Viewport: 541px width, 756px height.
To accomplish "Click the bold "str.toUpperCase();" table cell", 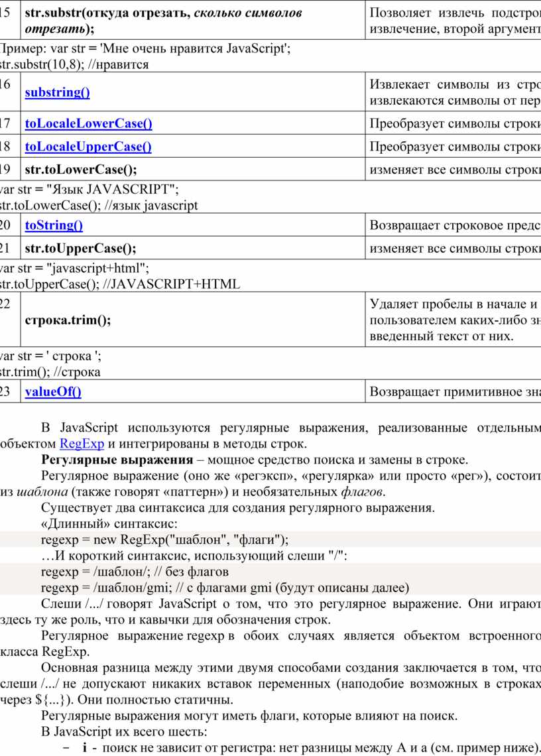I will [x=193, y=248].
